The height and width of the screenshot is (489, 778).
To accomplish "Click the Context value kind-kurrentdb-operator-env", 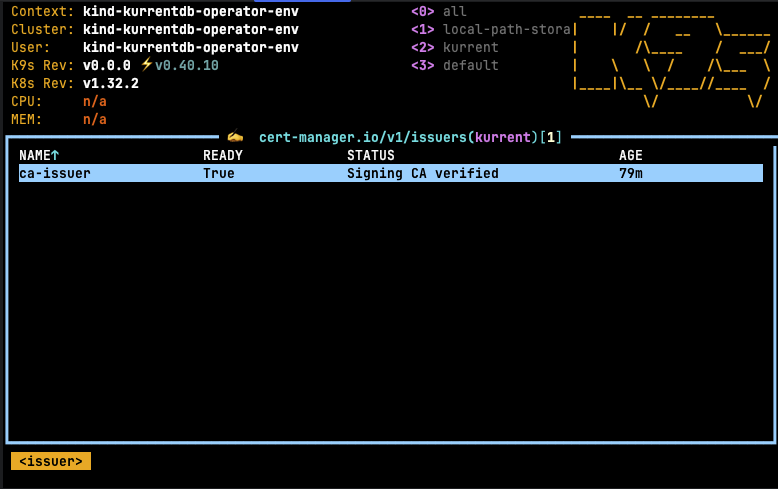I will click(x=190, y=11).
